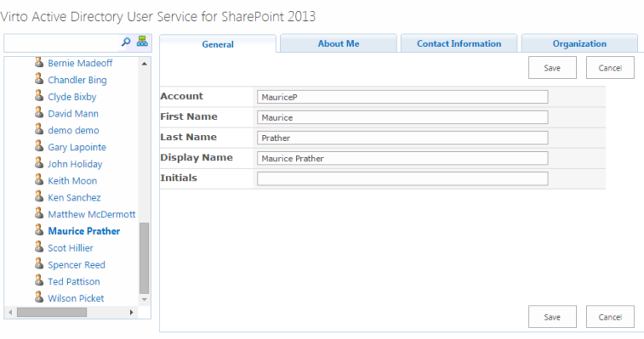Click user icon beside Chandler Bing
The width and height of the screenshot is (644, 339).
[39, 80]
